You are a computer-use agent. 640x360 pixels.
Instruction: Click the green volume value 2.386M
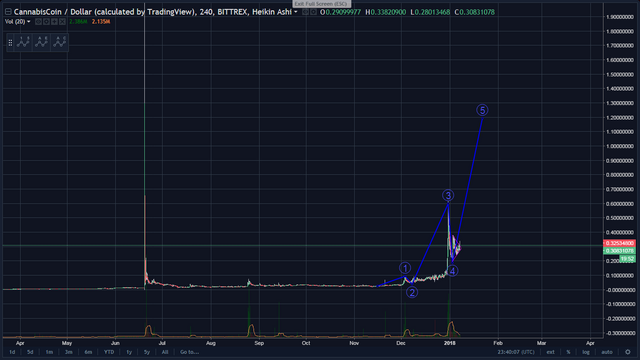[78, 22]
